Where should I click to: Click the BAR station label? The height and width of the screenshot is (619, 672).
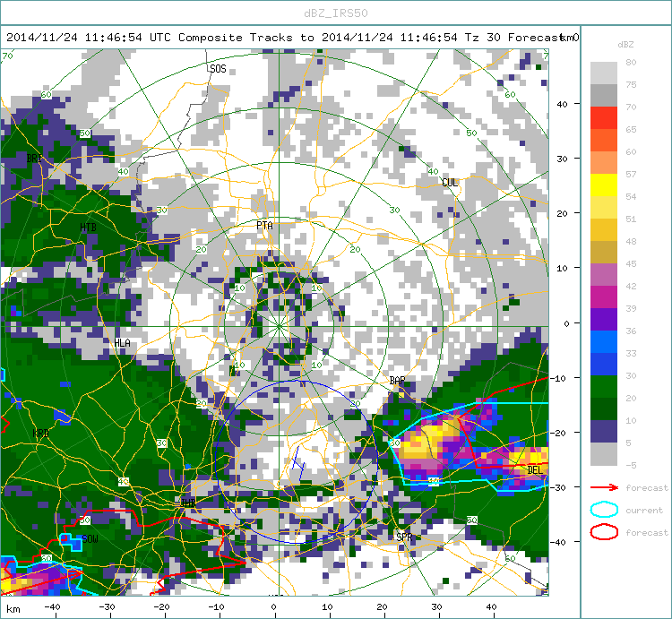(x=397, y=381)
